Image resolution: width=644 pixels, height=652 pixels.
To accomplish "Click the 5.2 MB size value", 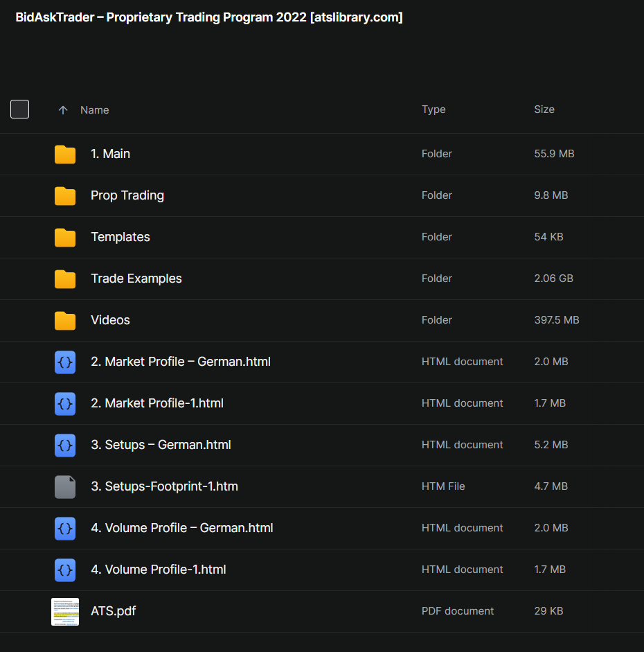I will (551, 445).
